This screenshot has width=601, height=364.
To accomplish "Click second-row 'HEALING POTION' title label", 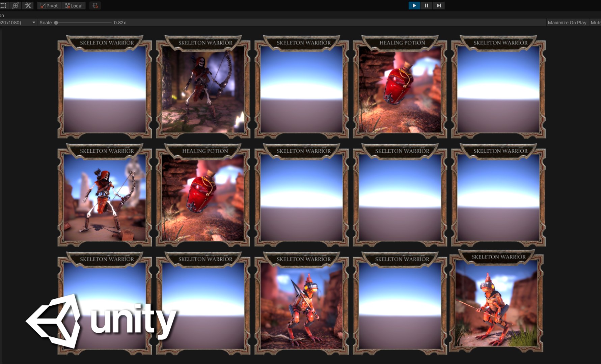I will click(205, 151).
